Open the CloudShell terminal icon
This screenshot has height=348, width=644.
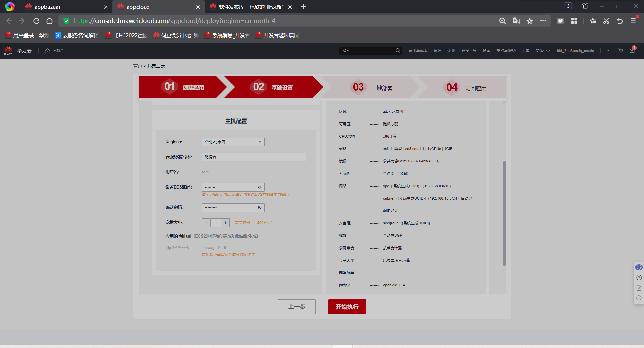point(609,51)
